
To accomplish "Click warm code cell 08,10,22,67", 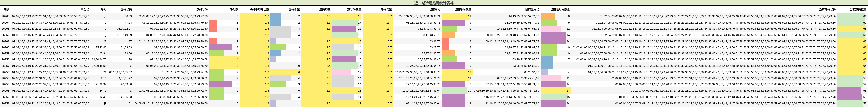I will pos(125,29).
